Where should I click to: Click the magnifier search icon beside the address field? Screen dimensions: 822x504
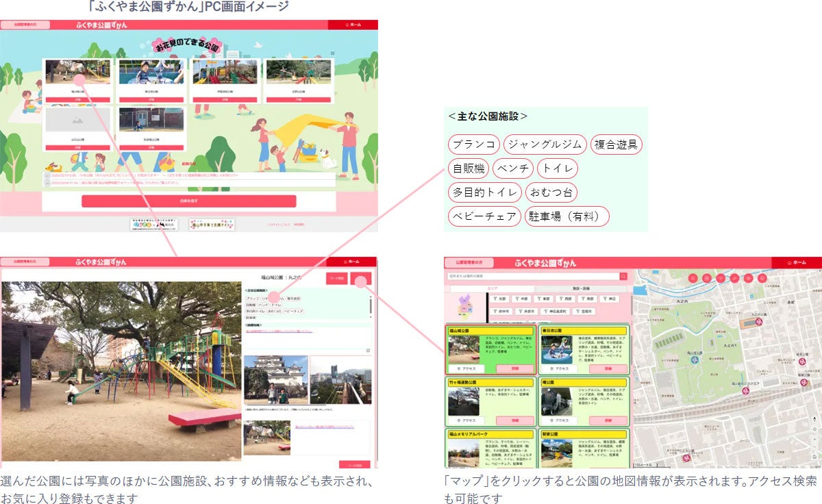tap(623, 277)
